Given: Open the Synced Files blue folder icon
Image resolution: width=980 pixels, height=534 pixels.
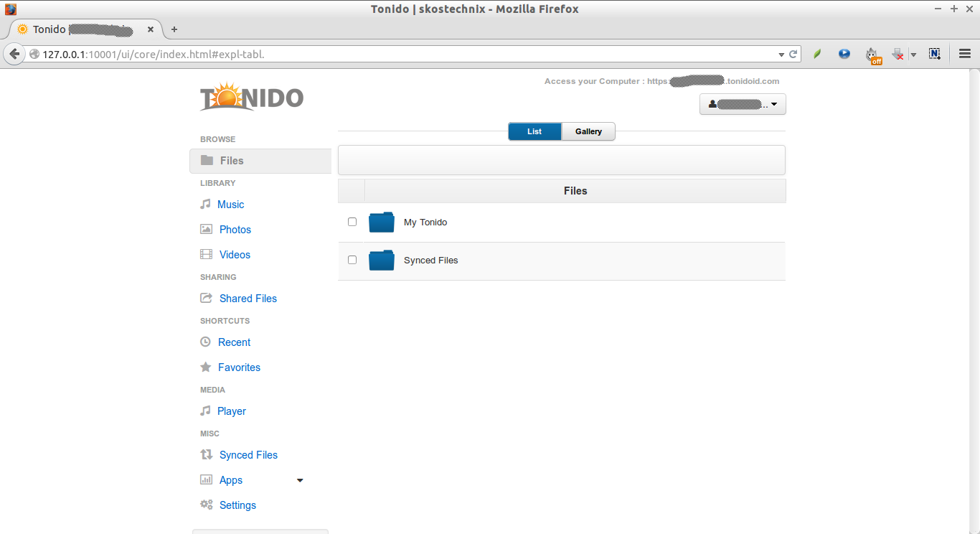Looking at the screenshot, I should point(382,261).
